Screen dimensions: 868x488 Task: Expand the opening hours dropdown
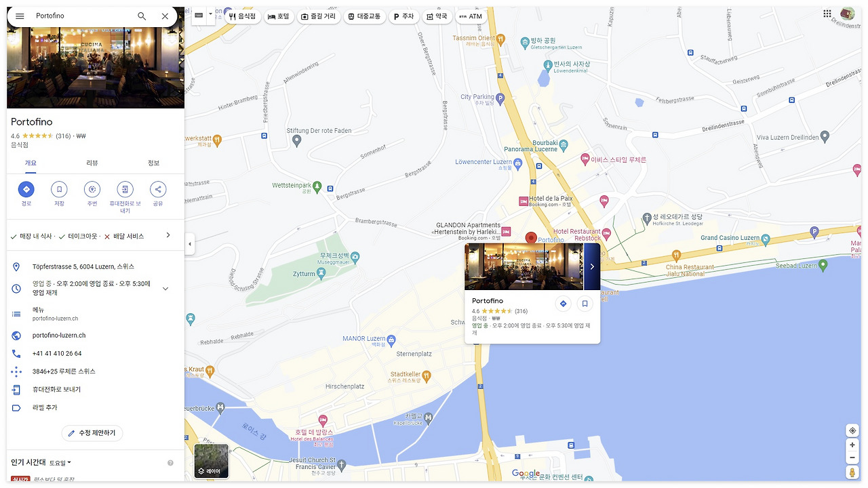[165, 289]
